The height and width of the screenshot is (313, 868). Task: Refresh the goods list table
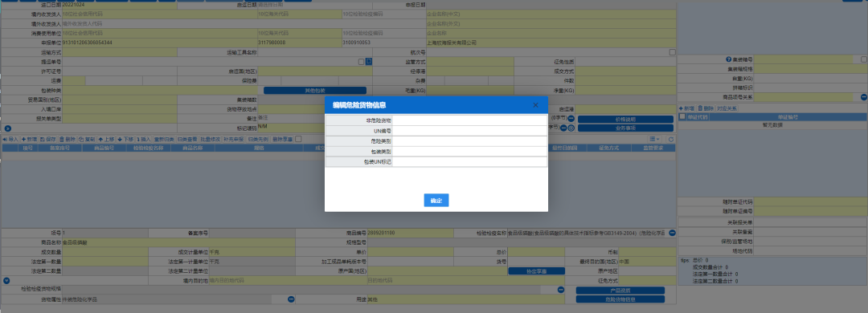(x=671, y=140)
